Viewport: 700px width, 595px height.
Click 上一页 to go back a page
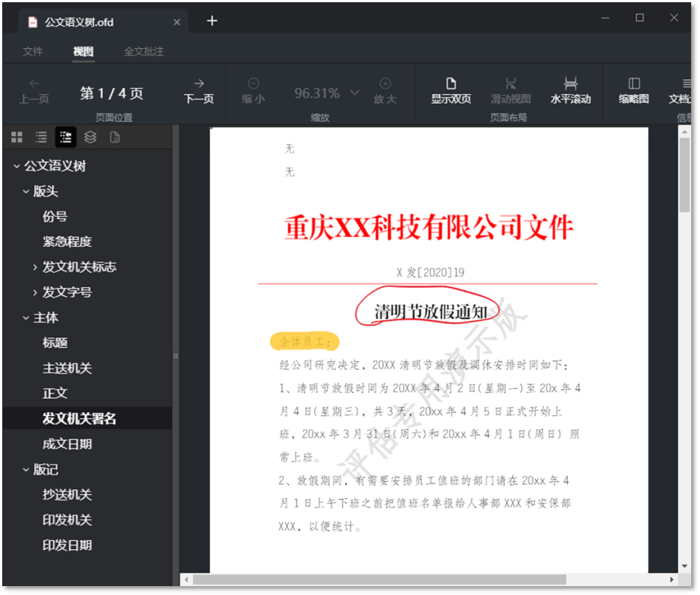[x=34, y=93]
